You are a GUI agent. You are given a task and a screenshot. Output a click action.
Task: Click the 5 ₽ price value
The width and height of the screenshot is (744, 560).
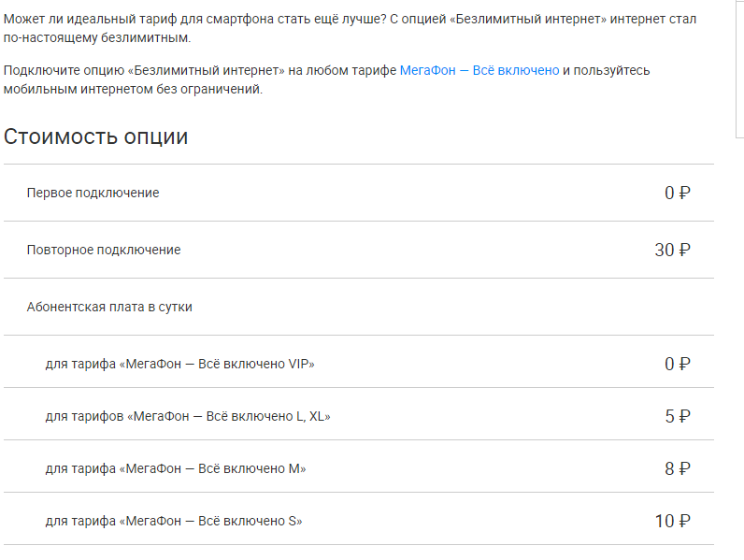pos(678,416)
